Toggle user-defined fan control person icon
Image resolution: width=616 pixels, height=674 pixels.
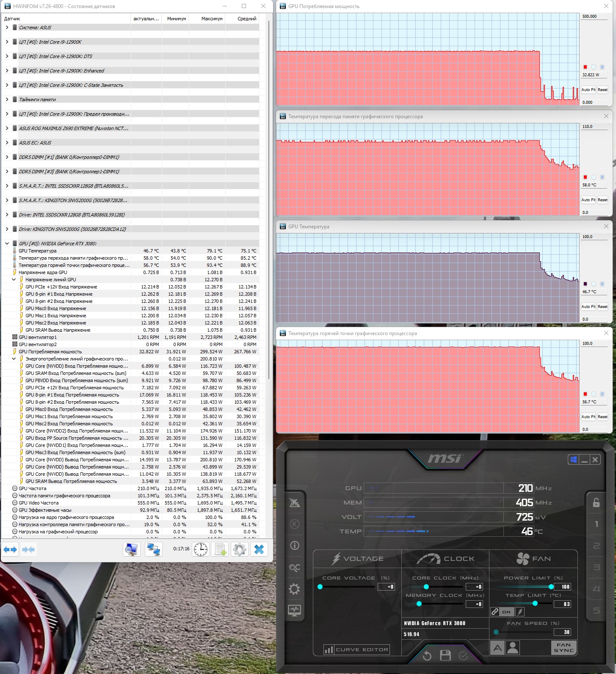pos(513,648)
